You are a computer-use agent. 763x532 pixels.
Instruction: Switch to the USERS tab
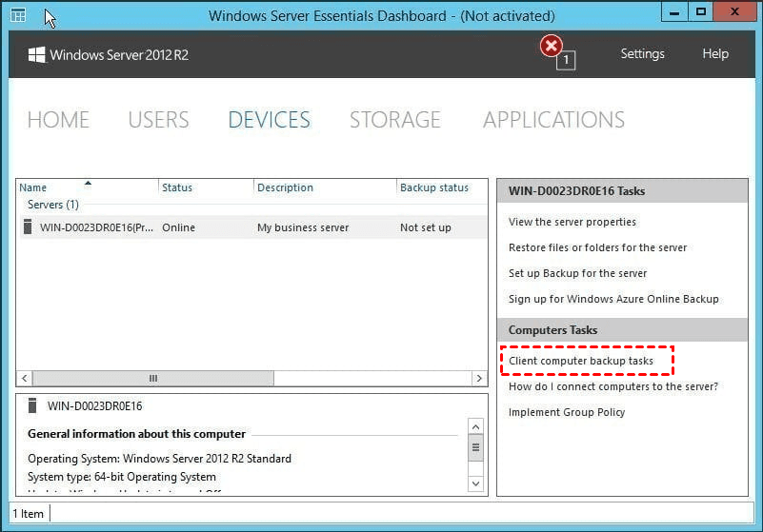158,120
